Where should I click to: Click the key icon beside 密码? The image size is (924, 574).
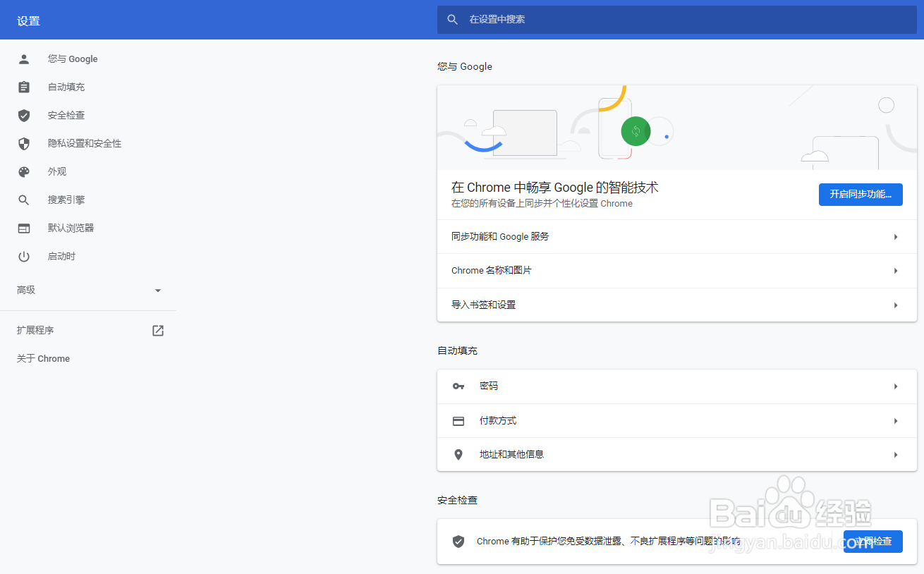click(x=458, y=386)
